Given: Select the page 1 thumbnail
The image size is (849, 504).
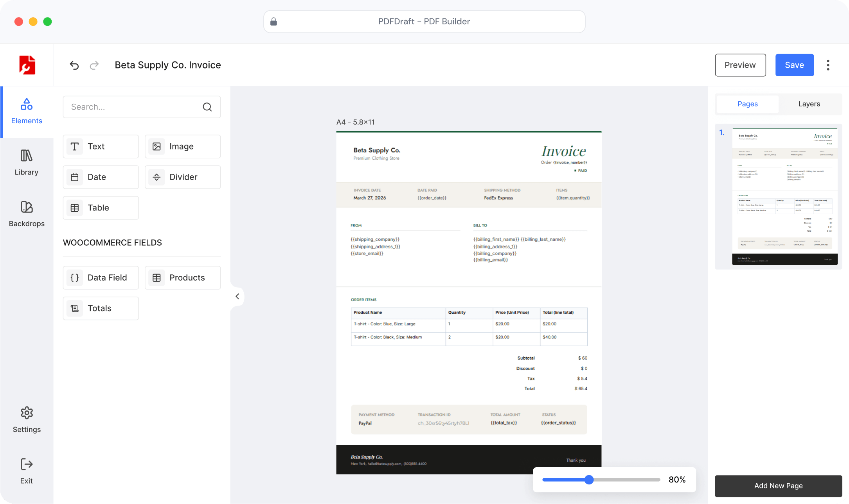Looking at the screenshot, I should [784, 196].
